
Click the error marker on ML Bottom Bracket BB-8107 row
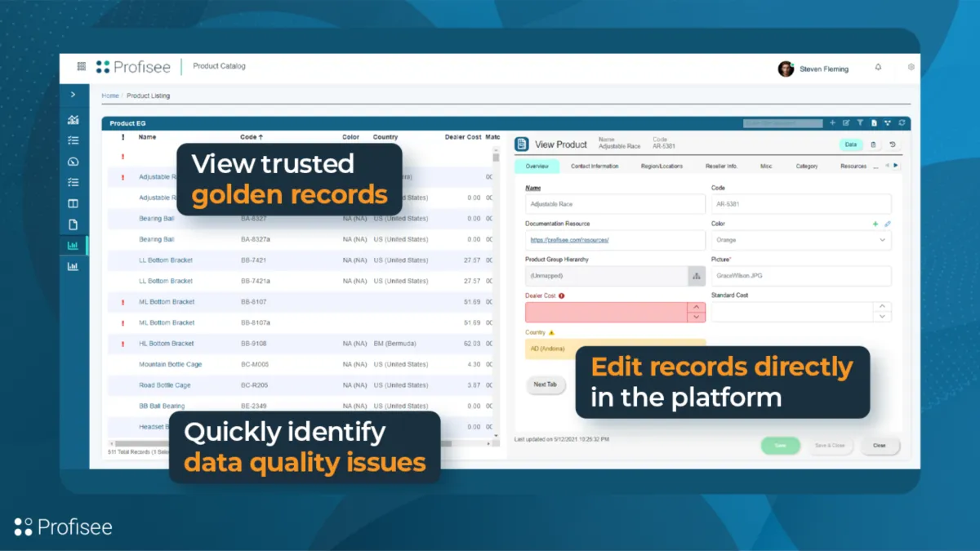pyautogui.click(x=122, y=302)
